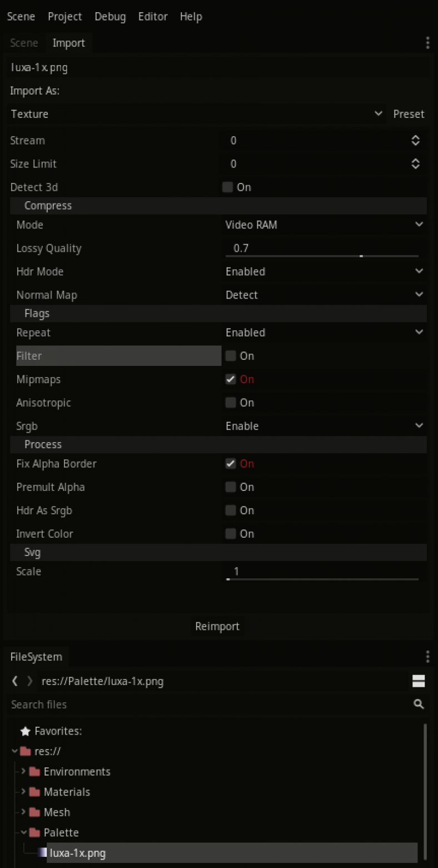Image resolution: width=438 pixels, height=868 pixels.
Task: Open the Import dock three-dot menu
Action: (x=427, y=42)
